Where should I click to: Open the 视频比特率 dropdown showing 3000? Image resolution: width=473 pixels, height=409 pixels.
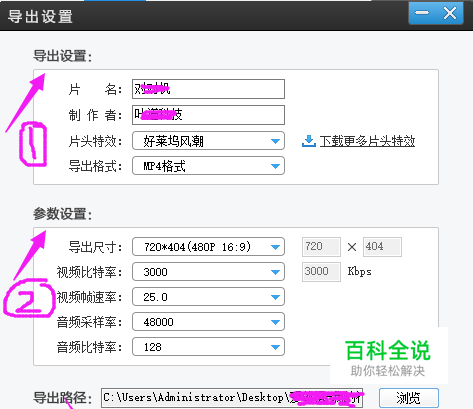point(208,272)
